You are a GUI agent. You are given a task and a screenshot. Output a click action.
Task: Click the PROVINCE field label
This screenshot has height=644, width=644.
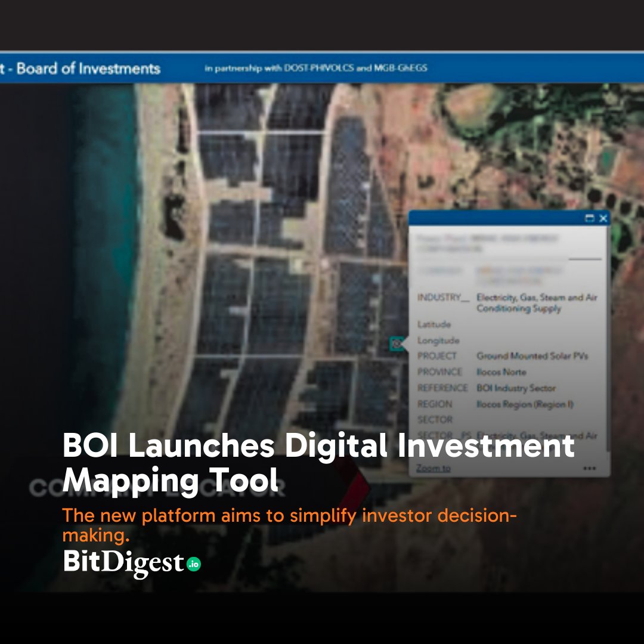[x=439, y=372]
